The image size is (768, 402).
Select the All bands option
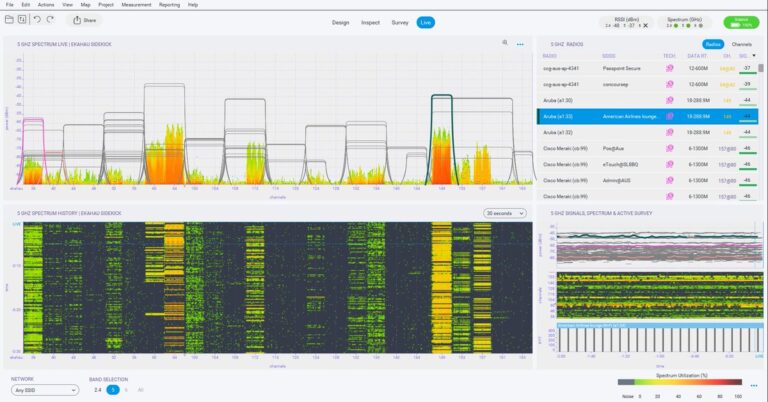(x=141, y=390)
